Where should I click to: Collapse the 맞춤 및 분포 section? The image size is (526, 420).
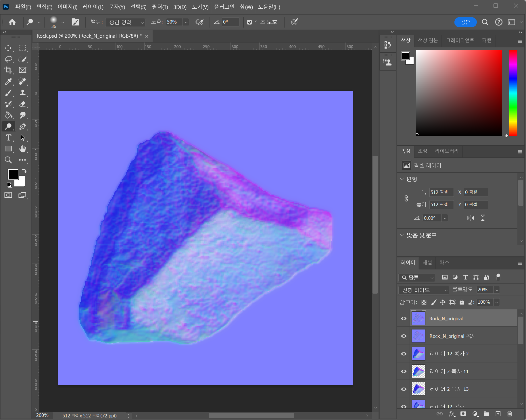click(402, 235)
